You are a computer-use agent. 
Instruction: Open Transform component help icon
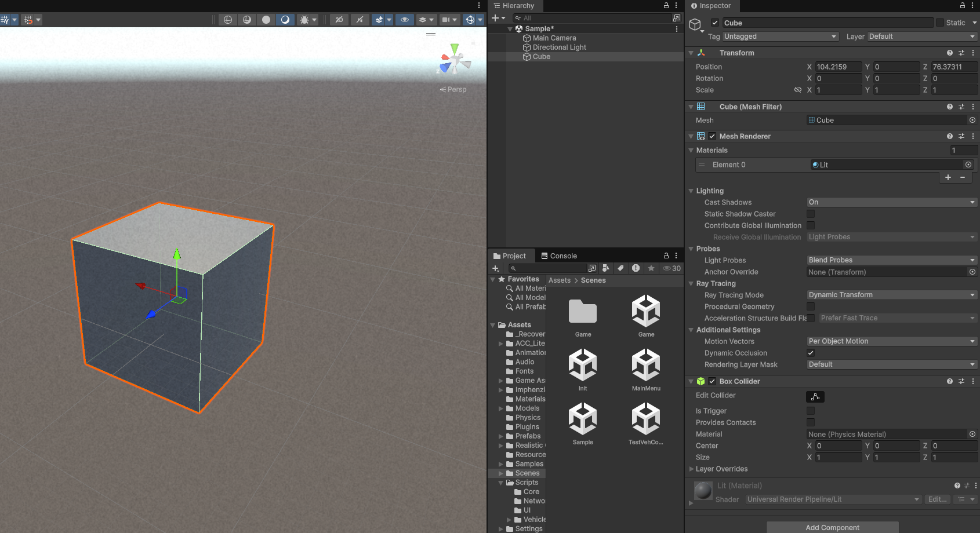point(950,53)
